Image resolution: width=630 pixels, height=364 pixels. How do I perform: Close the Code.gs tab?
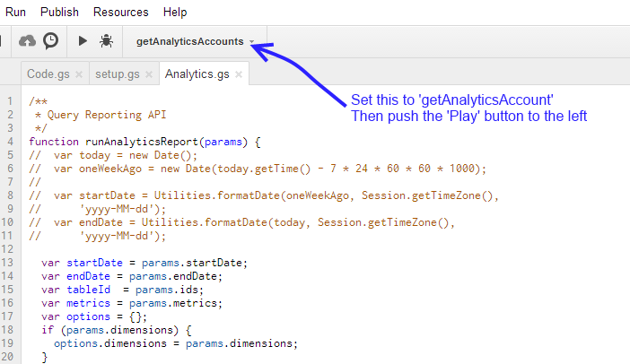click(79, 74)
